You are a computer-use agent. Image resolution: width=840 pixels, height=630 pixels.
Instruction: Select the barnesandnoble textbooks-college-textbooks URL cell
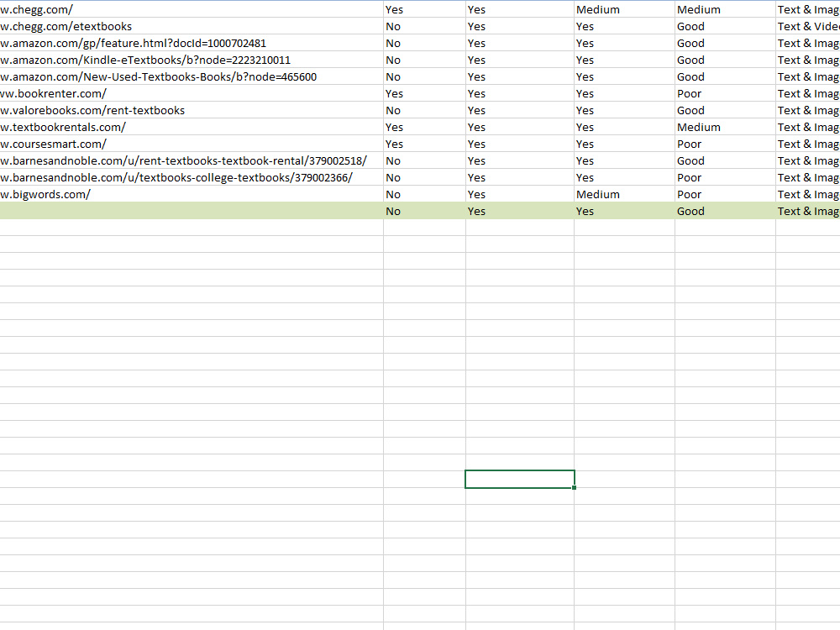tap(192, 177)
